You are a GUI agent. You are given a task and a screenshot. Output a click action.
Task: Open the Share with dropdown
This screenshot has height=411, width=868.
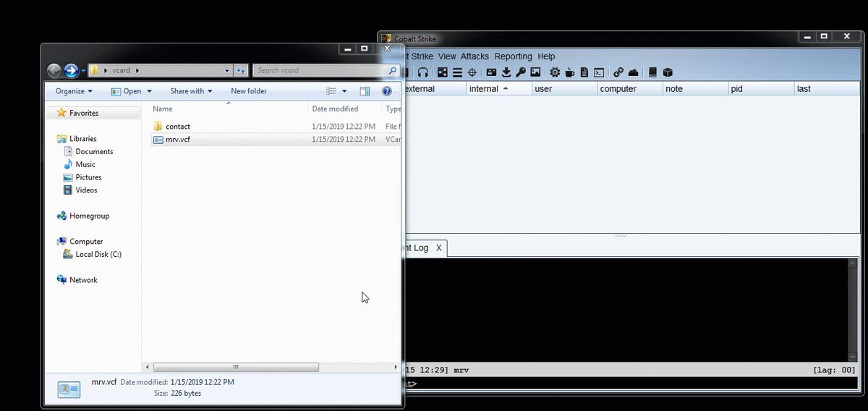coord(191,91)
